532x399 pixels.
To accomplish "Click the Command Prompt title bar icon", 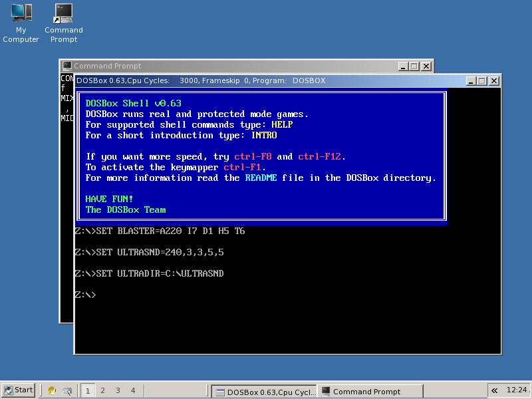I will (x=66, y=65).
